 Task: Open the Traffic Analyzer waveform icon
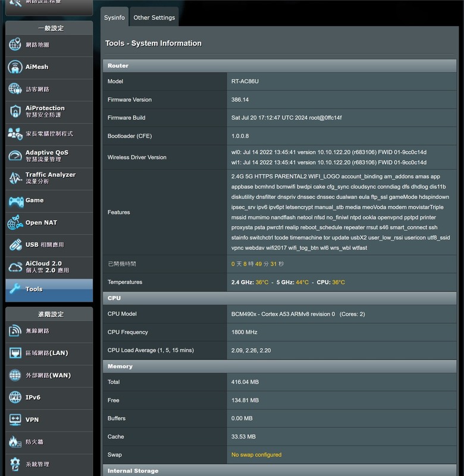click(x=15, y=178)
